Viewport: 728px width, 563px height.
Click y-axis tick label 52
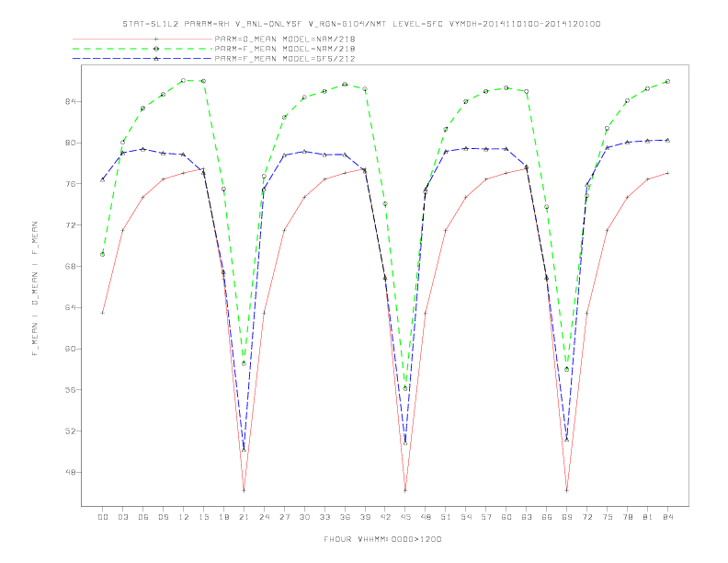(x=70, y=431)
